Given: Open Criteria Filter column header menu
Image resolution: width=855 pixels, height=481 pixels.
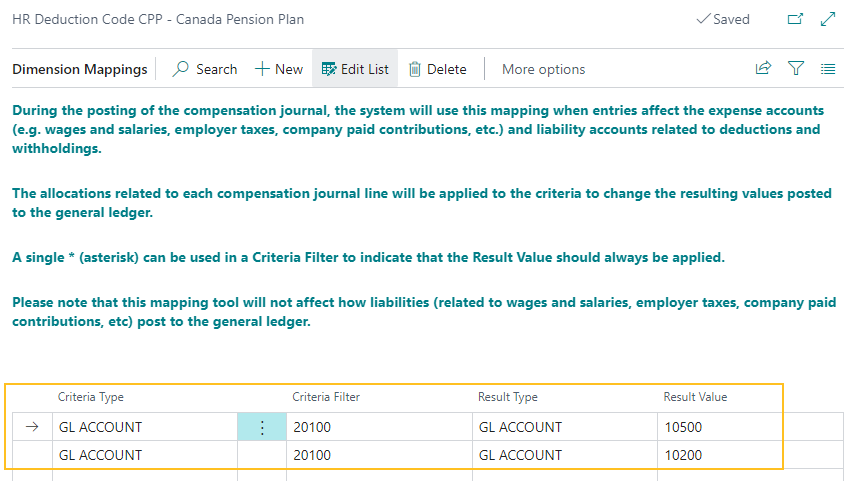Looking at the screenshot, I should point(326,397).
